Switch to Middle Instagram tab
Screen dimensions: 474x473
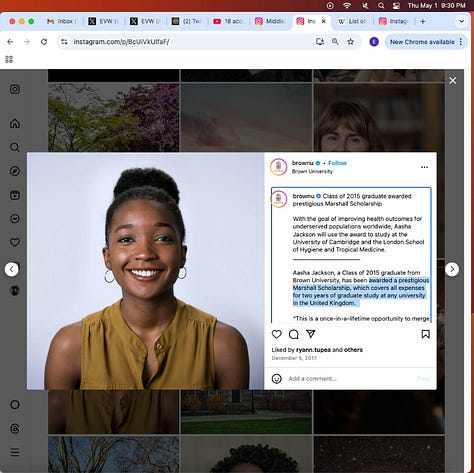tap(271, 21)
